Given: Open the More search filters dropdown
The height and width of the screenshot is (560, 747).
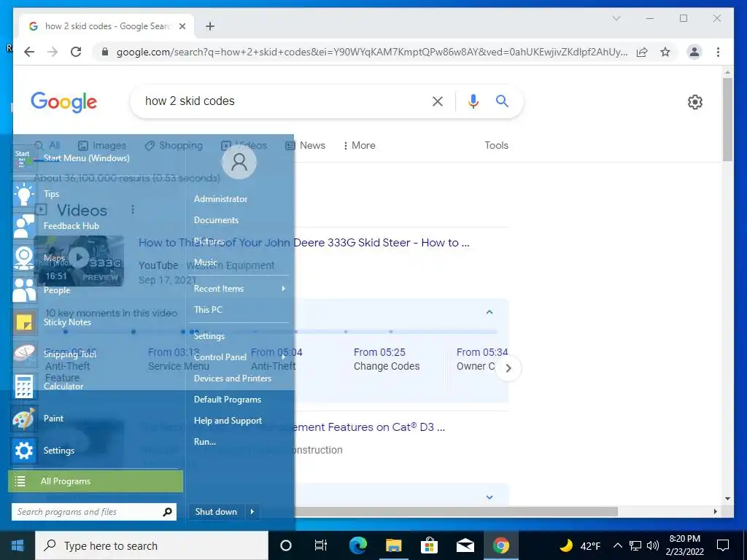Looking at the screenshot, I should [359, 145].
